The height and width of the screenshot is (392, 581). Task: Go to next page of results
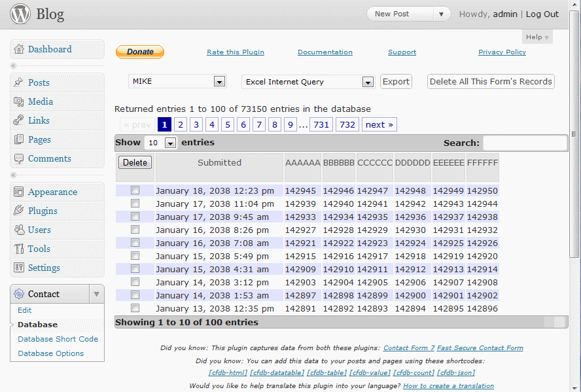(379, 124)
